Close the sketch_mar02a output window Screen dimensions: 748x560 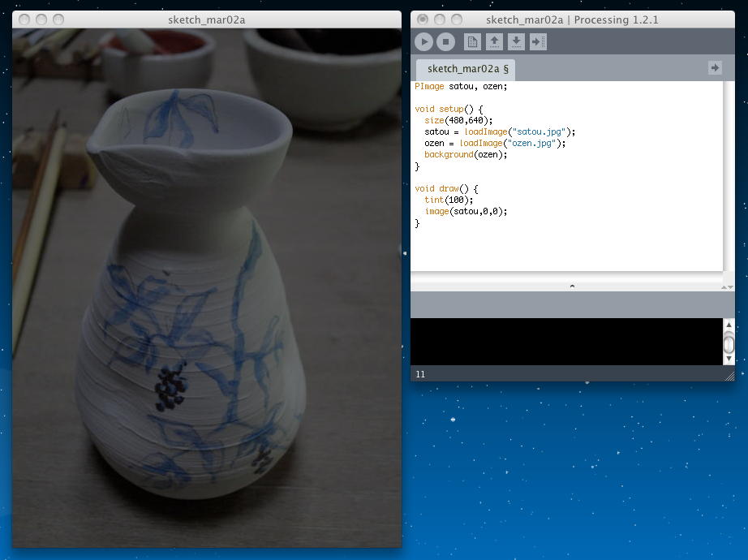pyautogui.click(x=24, y=19)
